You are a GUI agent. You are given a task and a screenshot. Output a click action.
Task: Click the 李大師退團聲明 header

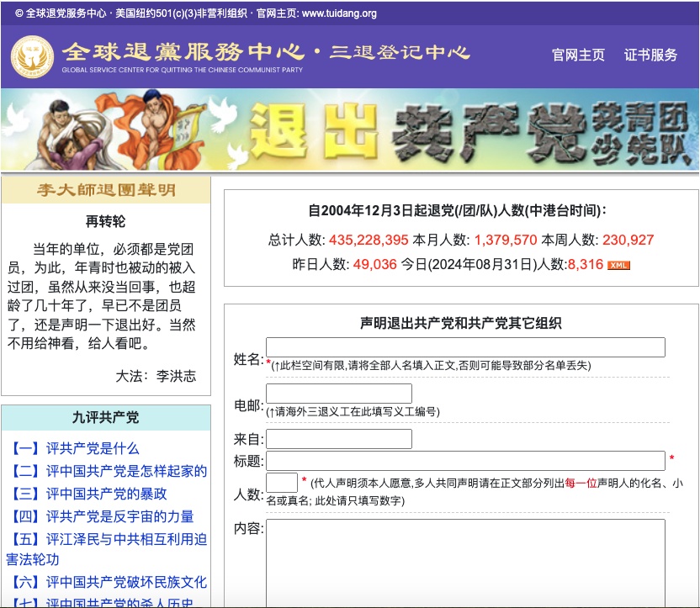pos(106,190)
